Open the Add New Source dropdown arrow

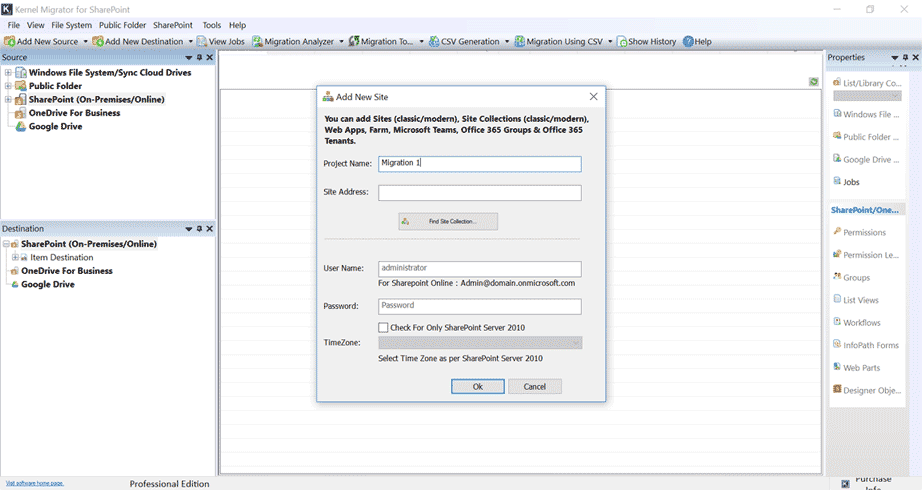coord(85,42)
